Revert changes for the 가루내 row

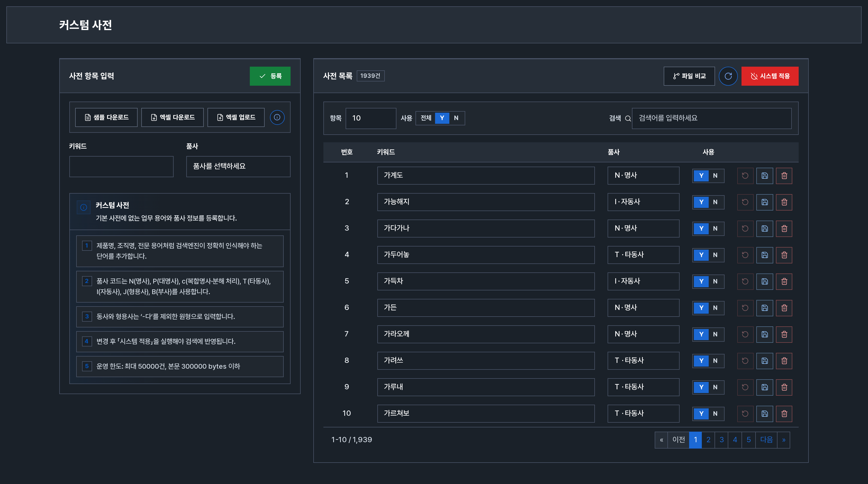[x=745, y=387]
